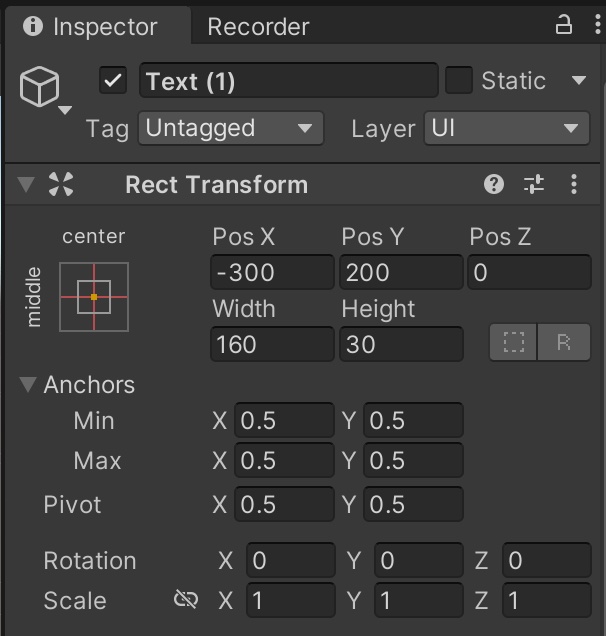606x636 pixels.
Task: Open the Tag dropdown set to Untagged
Action: [230, 128]
